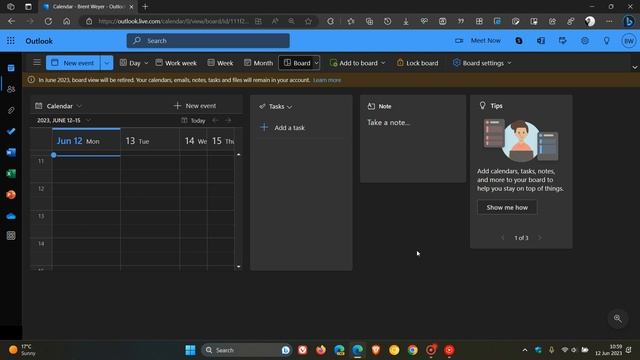This screenshot has width=640, height=360.
Task: Select the Jun 12 Mon column header
Action: (86, 141)
